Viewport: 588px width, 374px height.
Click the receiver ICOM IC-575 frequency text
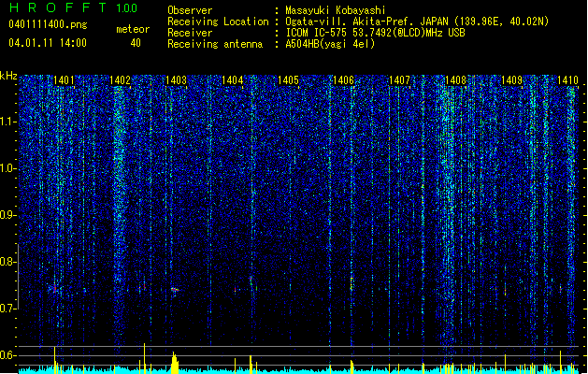(x=376, y=33)
